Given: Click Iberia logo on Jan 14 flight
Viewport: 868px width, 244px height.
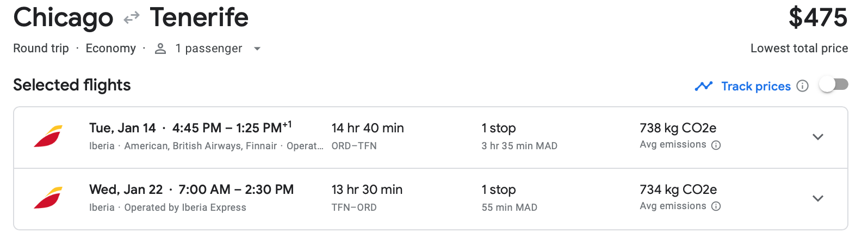Looking at the screenshot, I should click(x=48, y=136).
